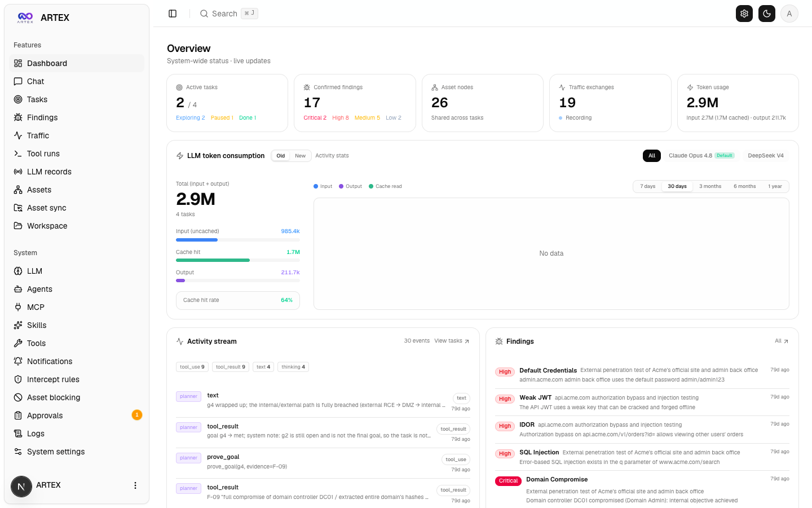Toggle the sidebar panel icon
The height and width of the screenshot is (508, 812).
(173, 14)
